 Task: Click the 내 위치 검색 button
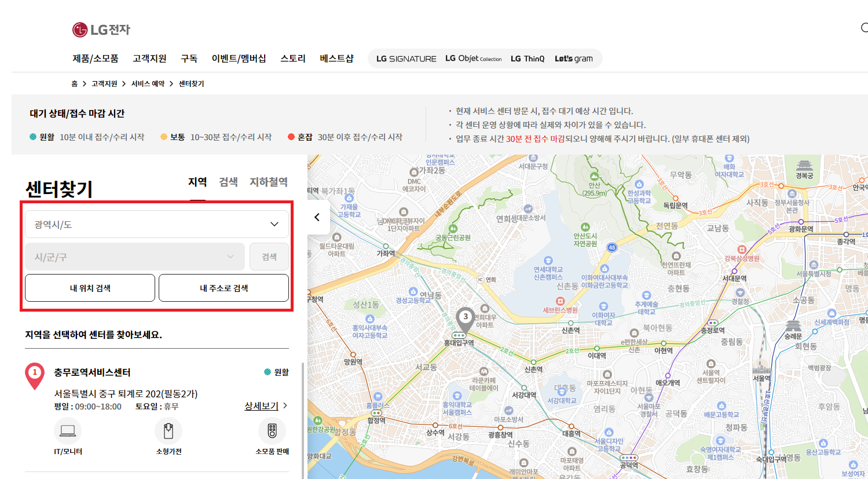pyautogui.click(x=90, y=288)
